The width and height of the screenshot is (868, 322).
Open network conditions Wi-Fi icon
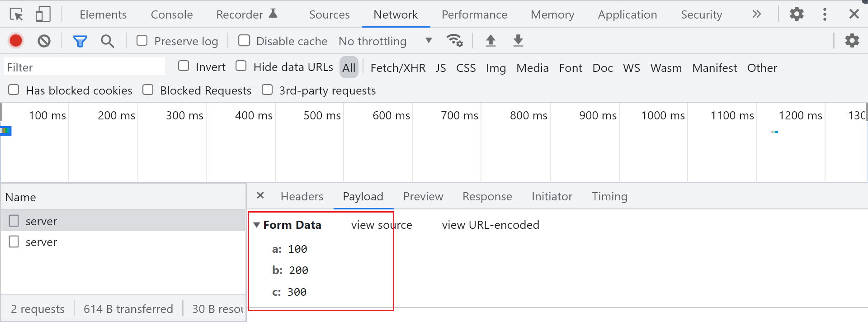(x=454, y=41)
